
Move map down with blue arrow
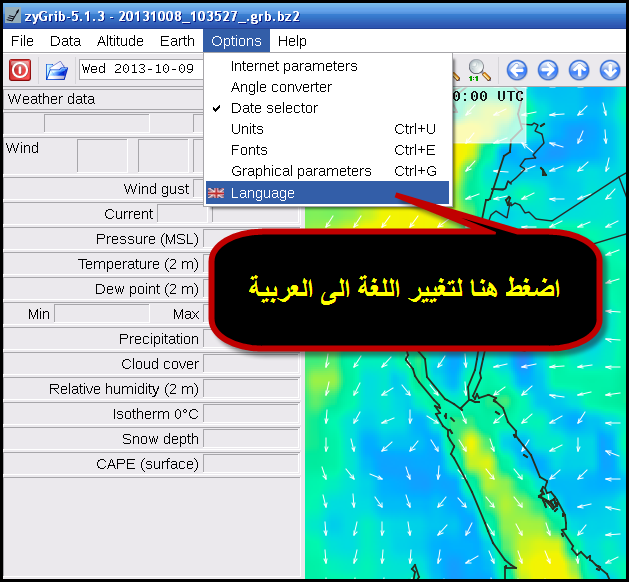pos(610,70)
